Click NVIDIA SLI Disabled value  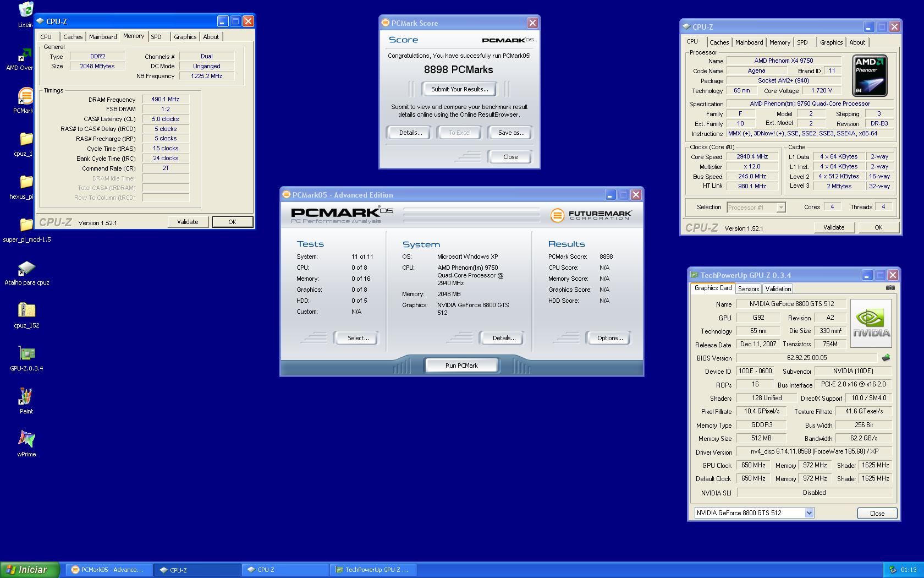click(x=814, y=493)
